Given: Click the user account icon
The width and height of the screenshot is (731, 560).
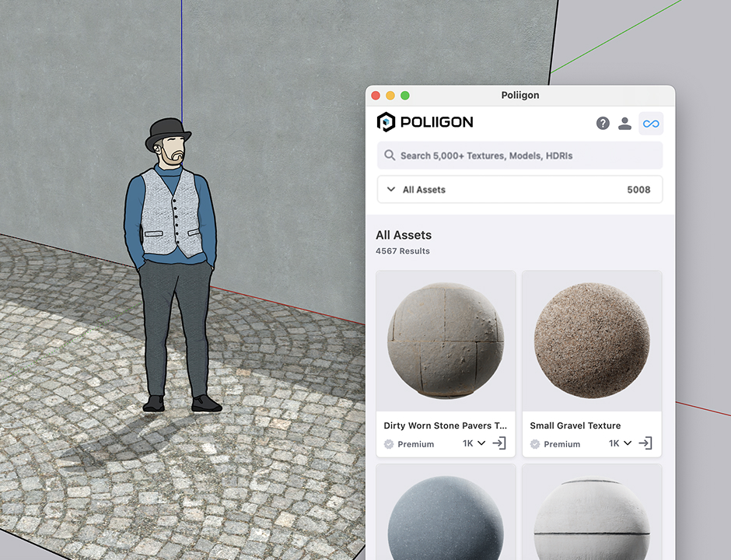Looking at the screenshot, I should click(625, 123).
